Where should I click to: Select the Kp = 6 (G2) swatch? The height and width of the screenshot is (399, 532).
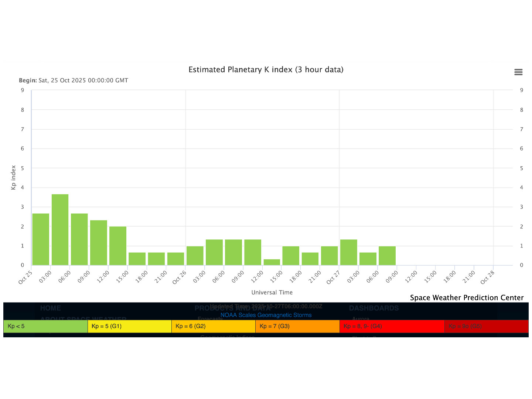(214, 326)
